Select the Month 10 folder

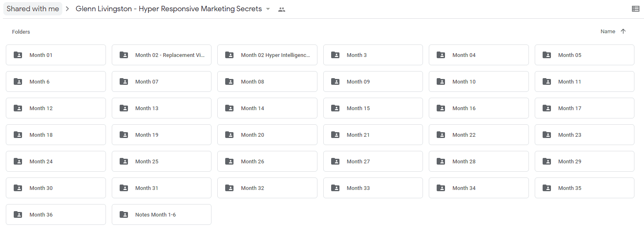[479, 81]
